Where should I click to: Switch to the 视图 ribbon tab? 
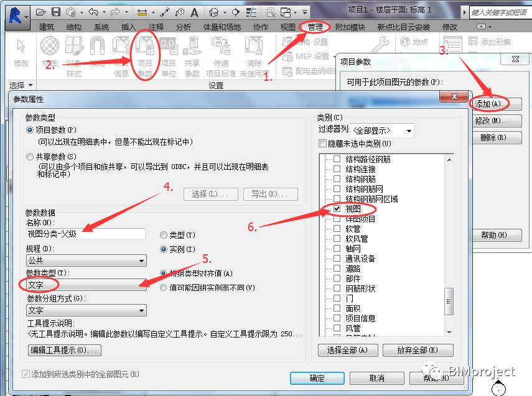pos(287,27)
